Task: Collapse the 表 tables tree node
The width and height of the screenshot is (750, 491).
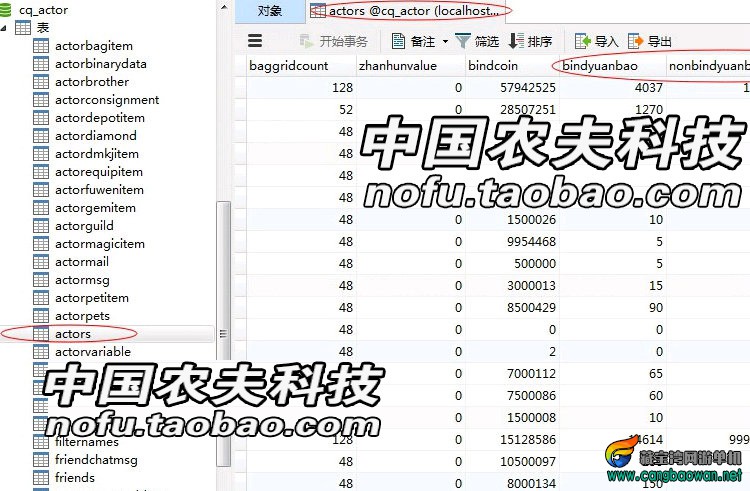Action: (4, 28)
